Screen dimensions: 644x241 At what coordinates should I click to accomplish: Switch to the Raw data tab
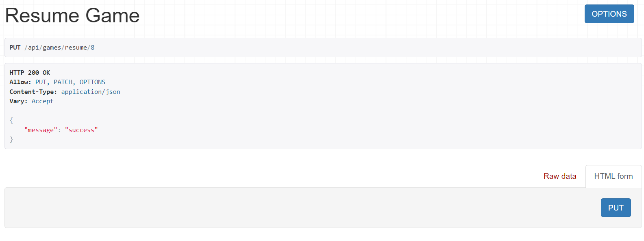(559, 176)
